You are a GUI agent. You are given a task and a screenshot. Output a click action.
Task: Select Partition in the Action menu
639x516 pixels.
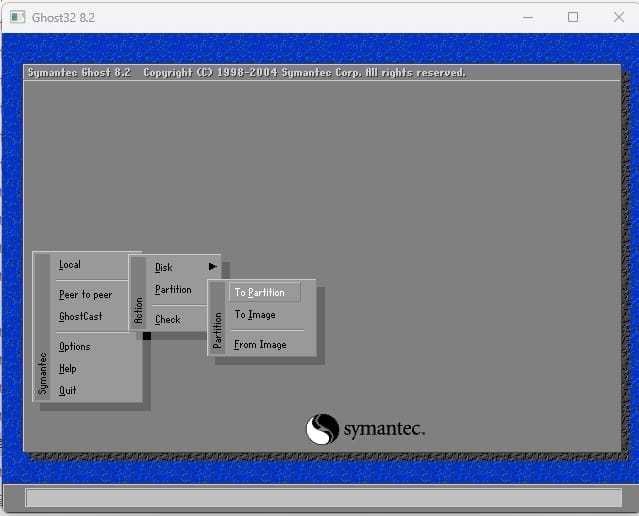pyautogui.click(x=173, y=290)
